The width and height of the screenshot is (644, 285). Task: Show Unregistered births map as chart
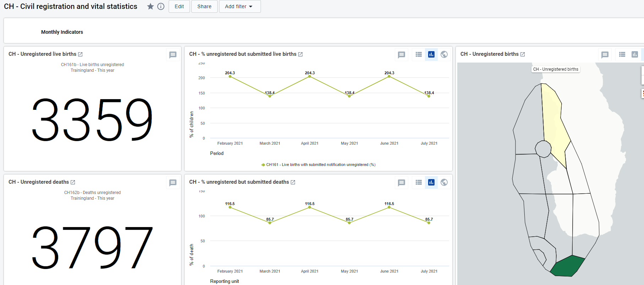635,54
